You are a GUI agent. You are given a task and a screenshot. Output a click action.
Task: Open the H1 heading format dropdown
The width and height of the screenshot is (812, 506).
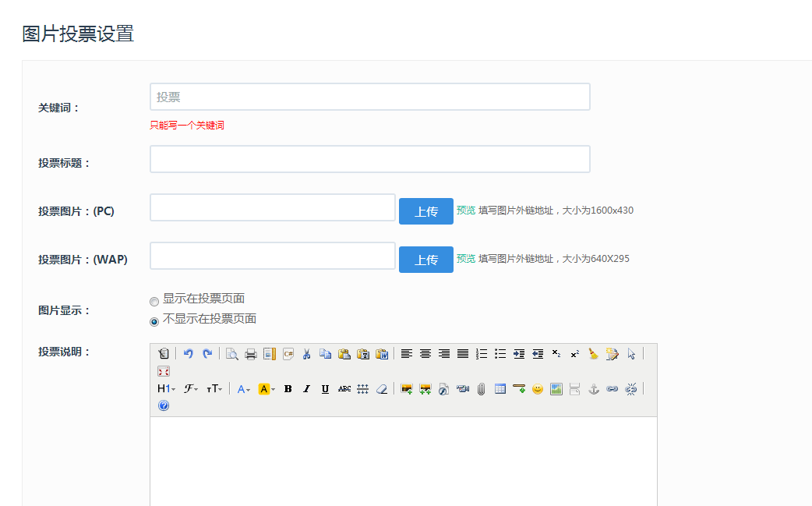(x=166, y=389)
